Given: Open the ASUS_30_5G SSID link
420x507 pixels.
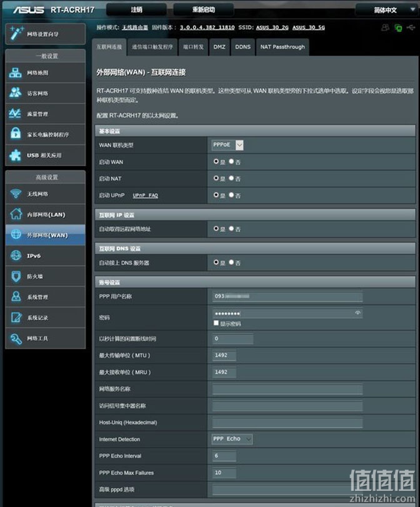Looking at the screenshot, I should [x=309, y=28].
